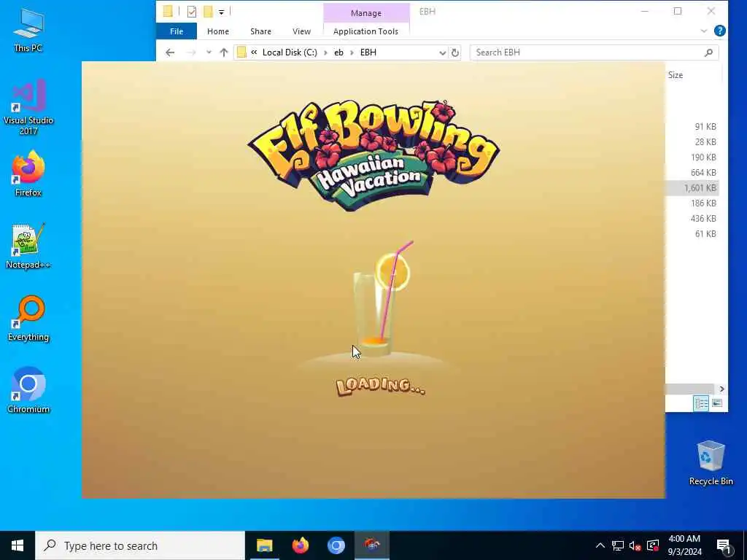Open Explorer help question mark
The height and width of the screenshot is (560, 747).
click(x=720, y=31)
